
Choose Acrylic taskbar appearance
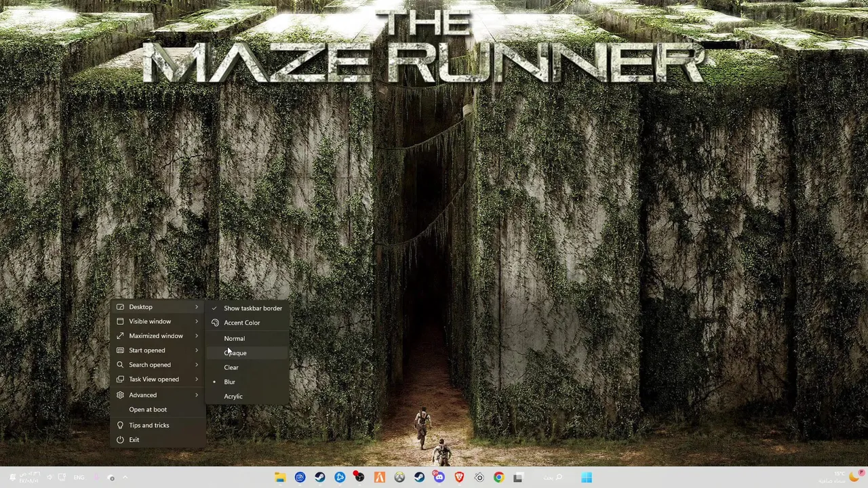point(248,396)
